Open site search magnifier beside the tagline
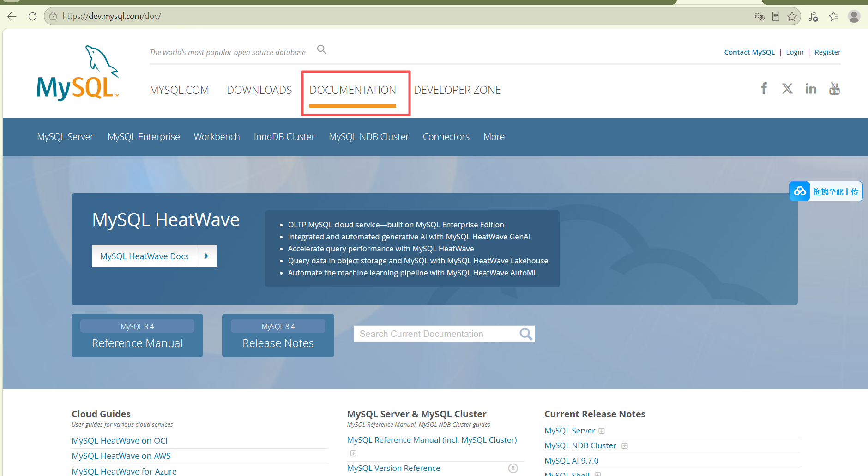This screenshot has width=868, height=476. tap(322, 49)
